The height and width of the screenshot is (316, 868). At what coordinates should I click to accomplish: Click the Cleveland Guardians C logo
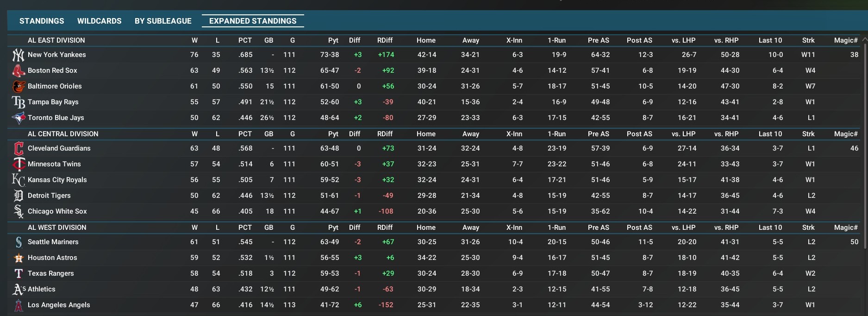18,149
